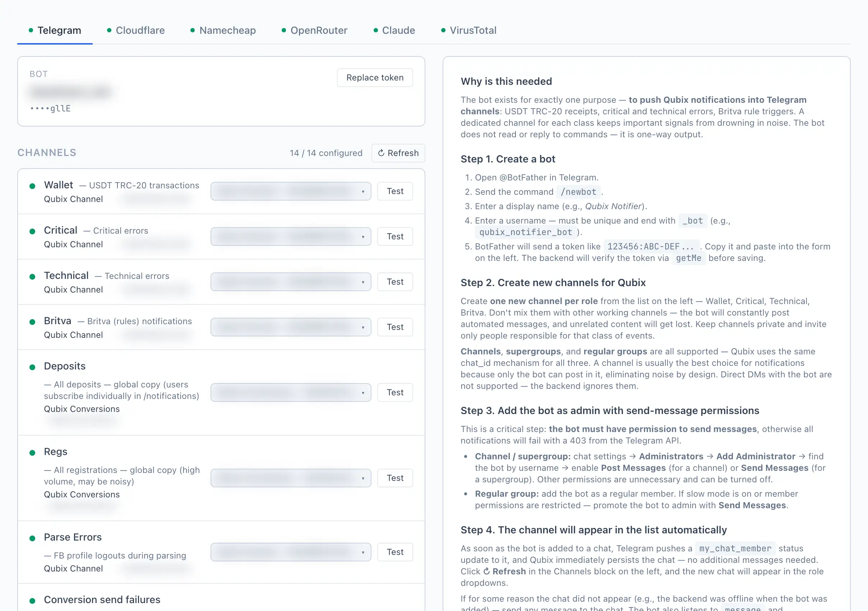This screenshot has height=611, width=868.
Task: Test the Regs channel
Action: click(395, 478)
